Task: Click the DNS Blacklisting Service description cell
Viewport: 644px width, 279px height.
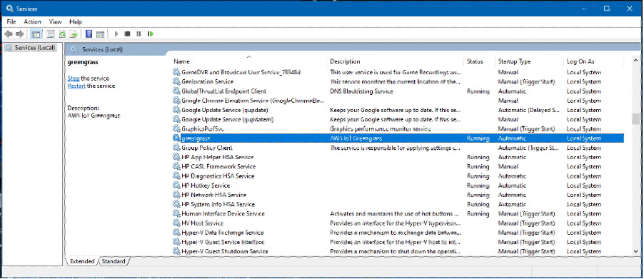Action: [361, 91]
